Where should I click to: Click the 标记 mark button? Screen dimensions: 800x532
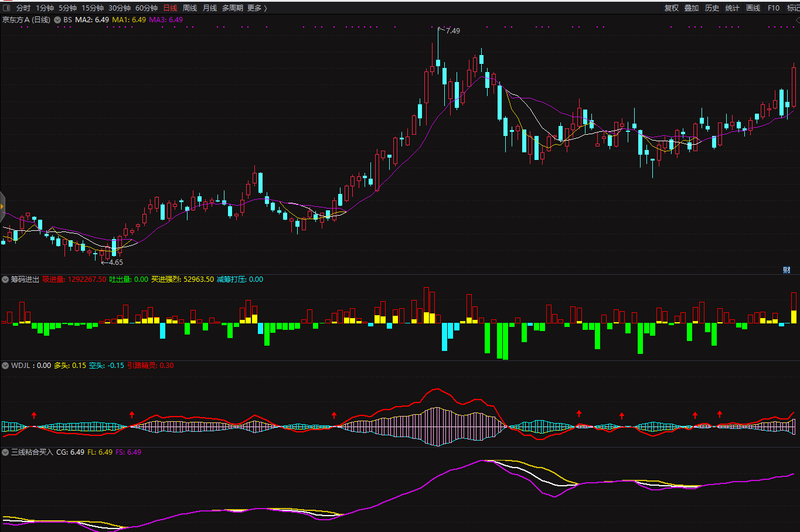coord(793,8)
